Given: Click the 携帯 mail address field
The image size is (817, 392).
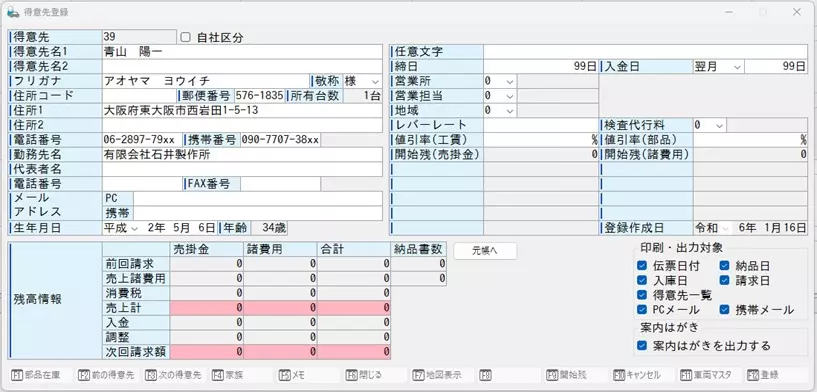Looking at the screenshot, I should point(258,213).
